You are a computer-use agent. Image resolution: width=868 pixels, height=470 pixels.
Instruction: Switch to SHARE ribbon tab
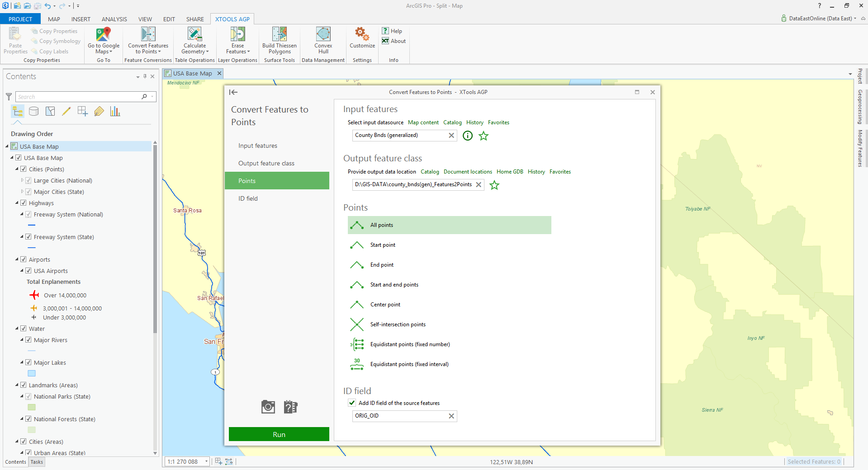(195, 19)
